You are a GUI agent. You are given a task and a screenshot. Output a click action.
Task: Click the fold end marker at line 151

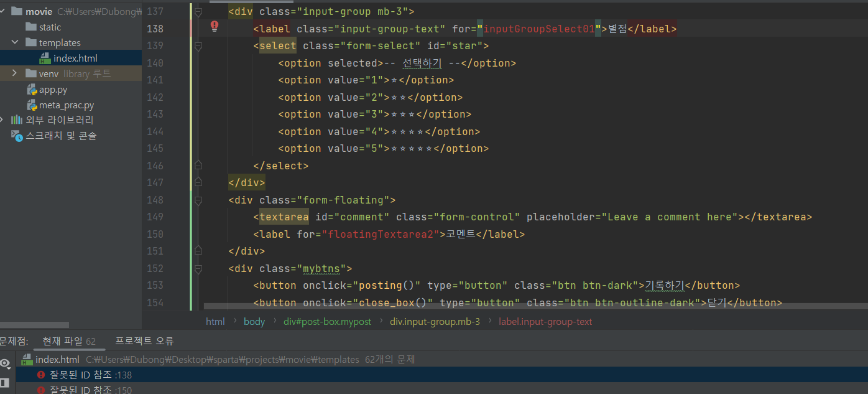tap(198, 251)
